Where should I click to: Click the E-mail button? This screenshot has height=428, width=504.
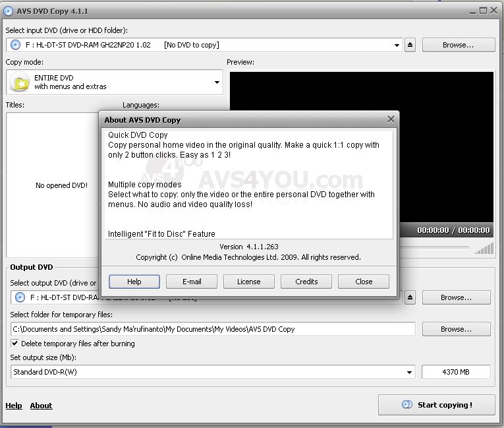tap(192, 282)
